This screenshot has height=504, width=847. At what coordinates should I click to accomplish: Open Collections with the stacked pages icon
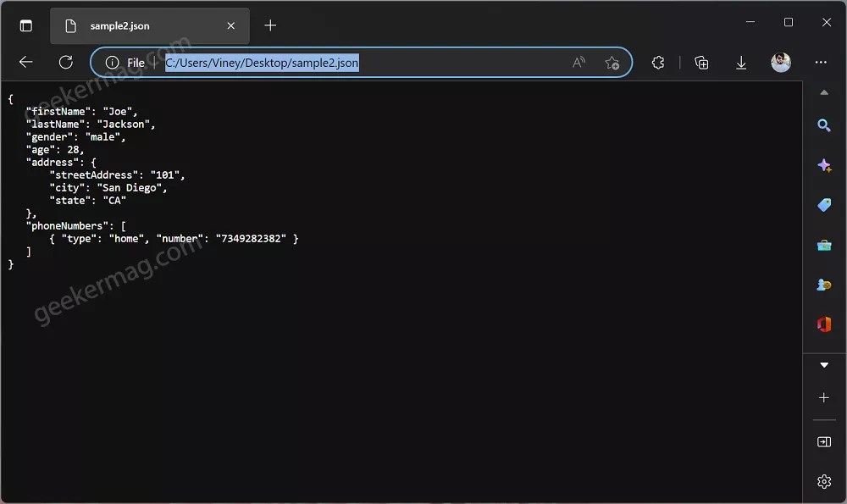tap(701, 62)
